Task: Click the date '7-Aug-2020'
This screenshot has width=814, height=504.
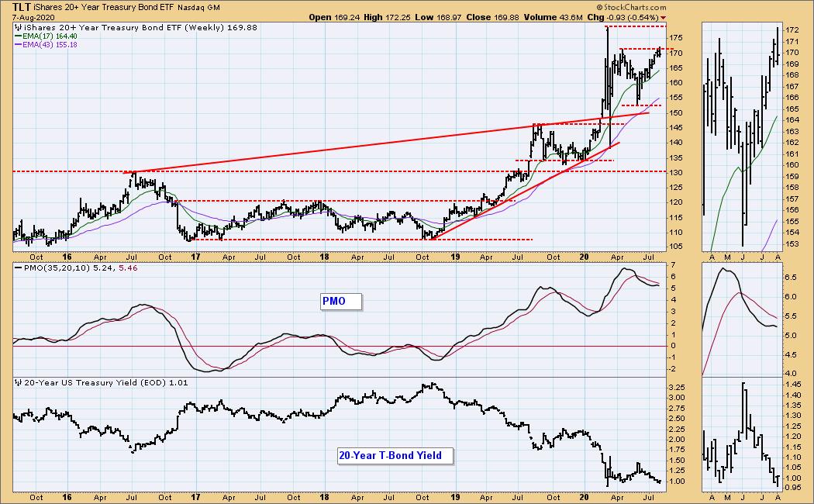Action: point(33,17)
